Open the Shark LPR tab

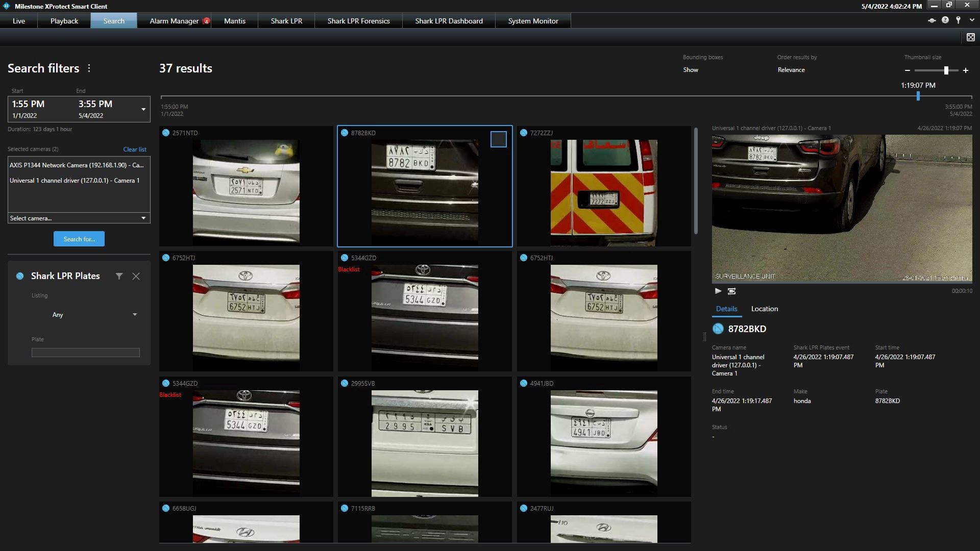tap(286, 21)
